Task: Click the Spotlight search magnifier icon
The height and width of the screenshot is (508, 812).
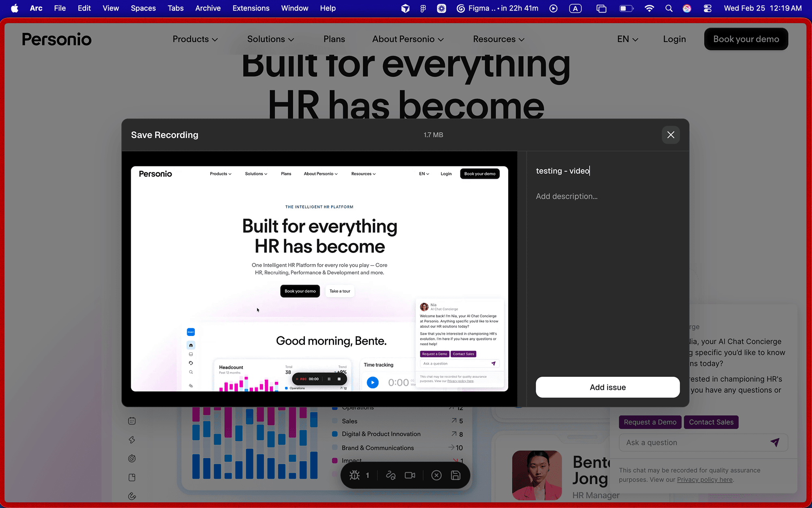Action: tap(669, 8)
